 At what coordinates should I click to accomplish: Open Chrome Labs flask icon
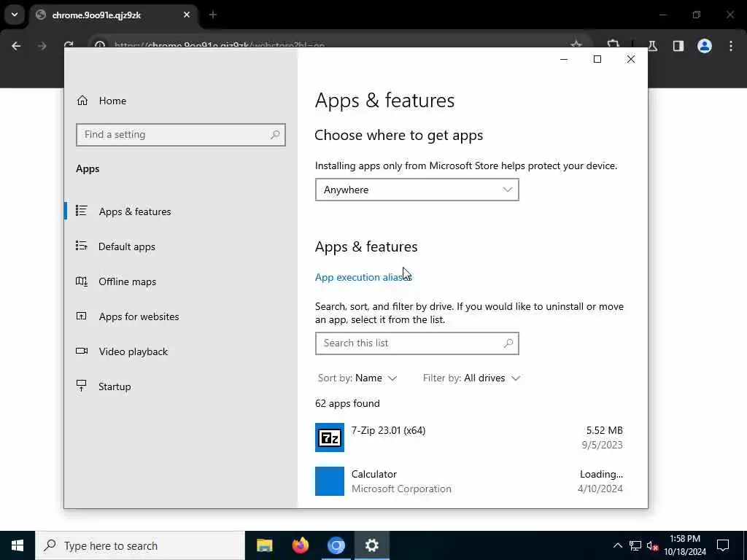tap(653, 46)
